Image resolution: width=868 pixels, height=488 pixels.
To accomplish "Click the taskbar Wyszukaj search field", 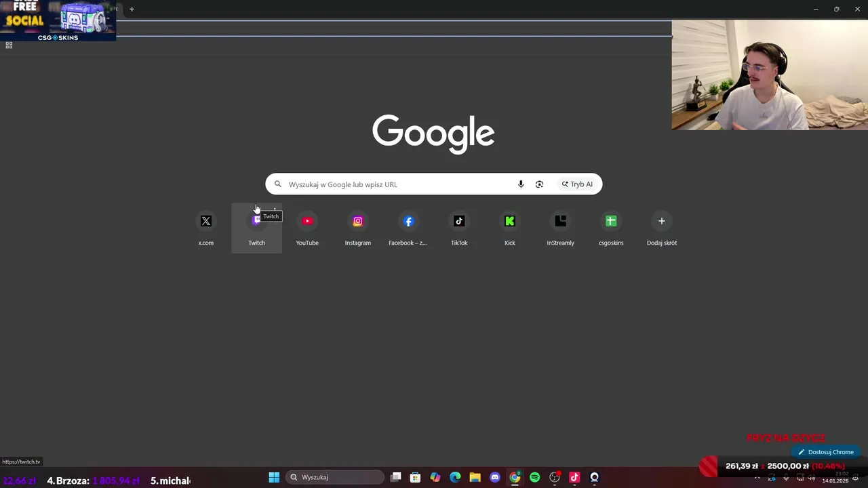I will coord(334,477).
